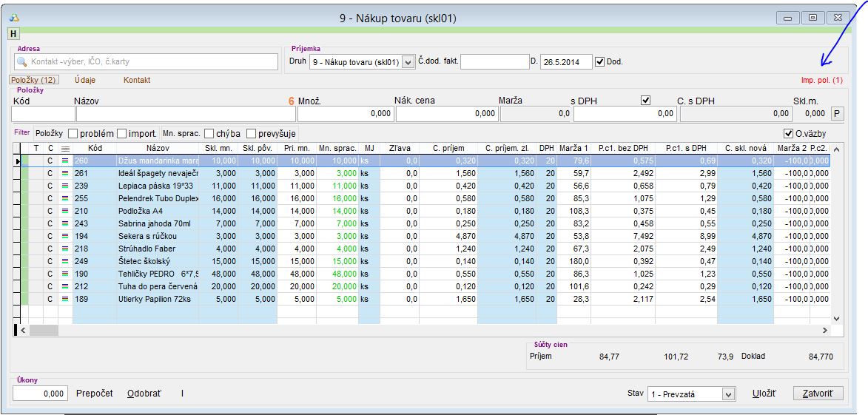Uncheck the O.väzby checkbox
This screenshot has width=868, height=415.
pos(787,134)
